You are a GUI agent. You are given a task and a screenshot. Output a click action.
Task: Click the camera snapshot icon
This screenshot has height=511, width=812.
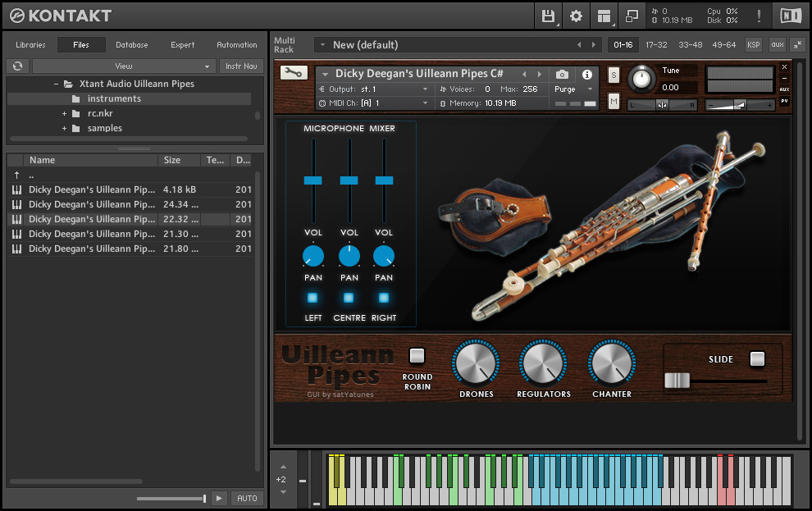[562, 75]
